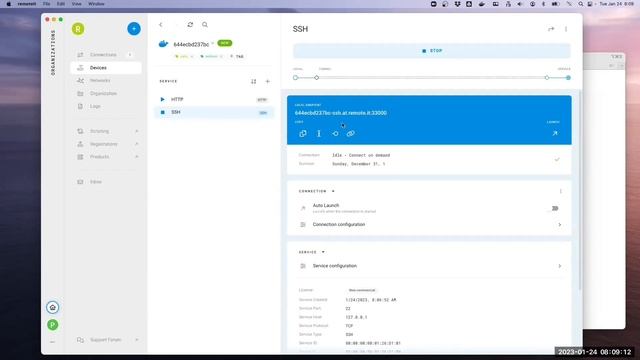Start the HTTP service using the play icon

click(162, 99)
